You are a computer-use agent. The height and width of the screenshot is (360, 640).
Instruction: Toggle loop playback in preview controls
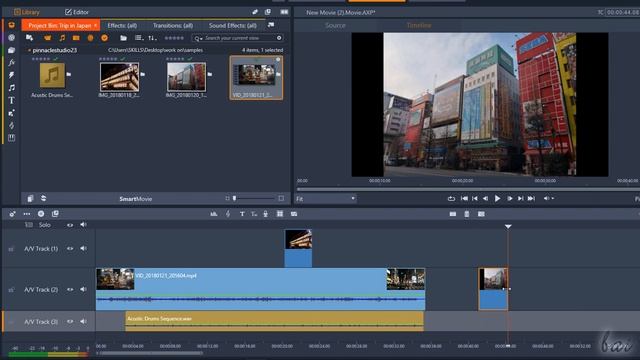coord(451,198)
